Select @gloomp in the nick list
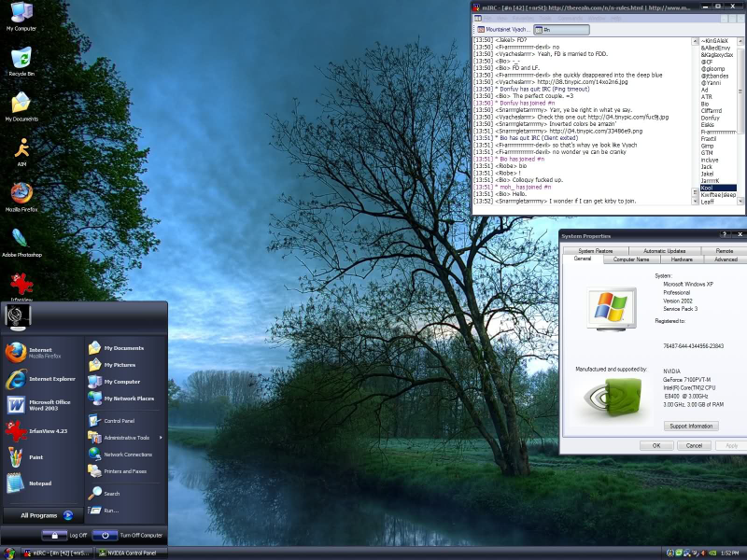The width and height of the screenshot is (747, 560). tap(712, 68)
